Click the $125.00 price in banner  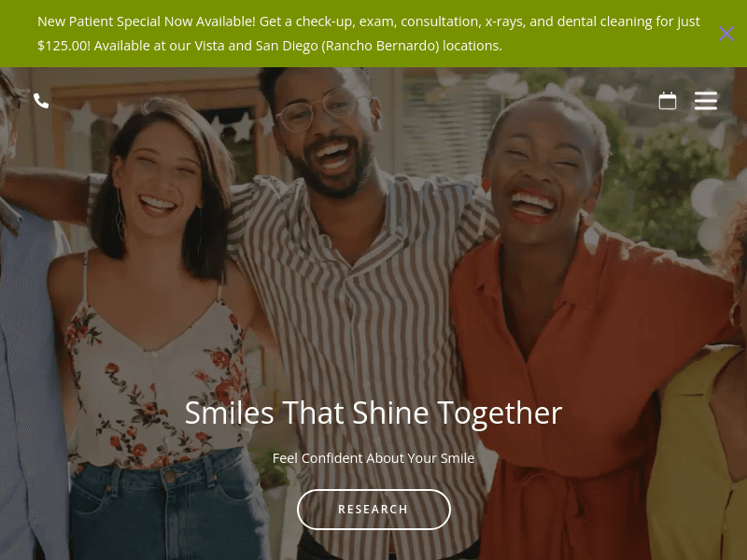(x=63, y=46)
